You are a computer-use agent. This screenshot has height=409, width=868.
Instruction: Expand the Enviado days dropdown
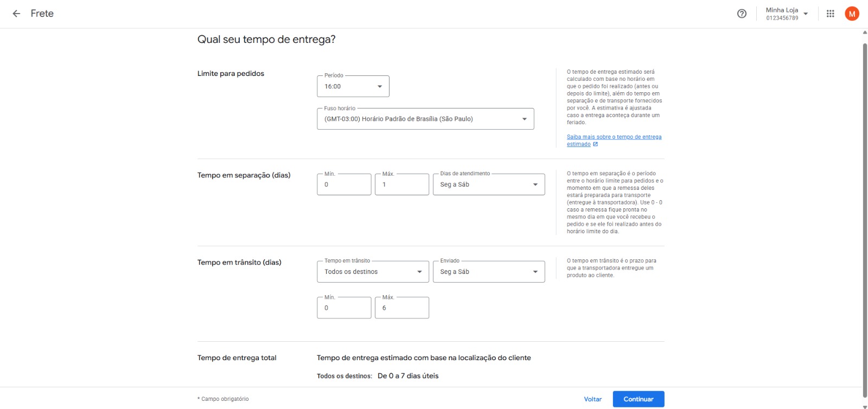coord(488,272)
